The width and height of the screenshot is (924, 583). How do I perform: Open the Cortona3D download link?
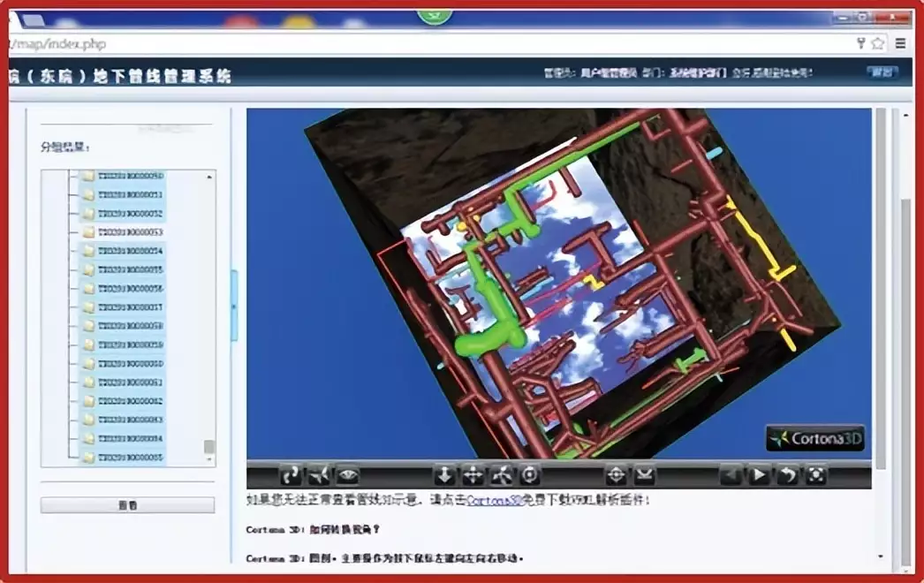point(493,500)
